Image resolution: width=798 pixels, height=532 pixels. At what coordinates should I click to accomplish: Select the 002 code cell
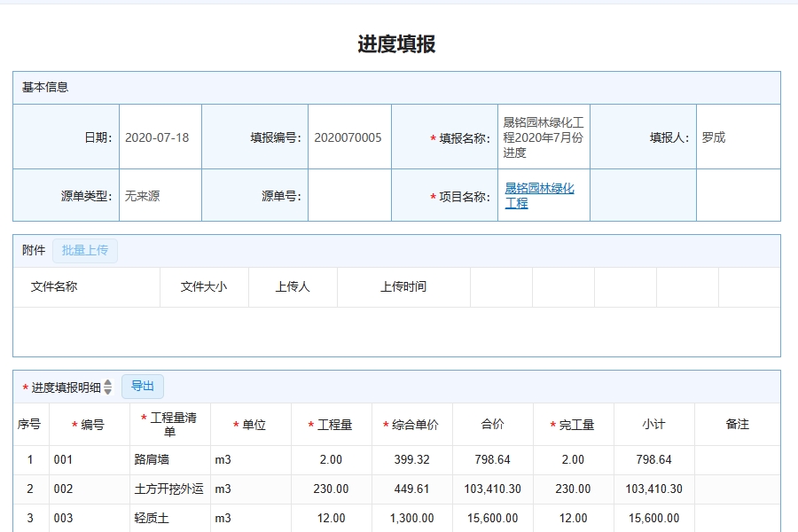click(x=90, y=489)
